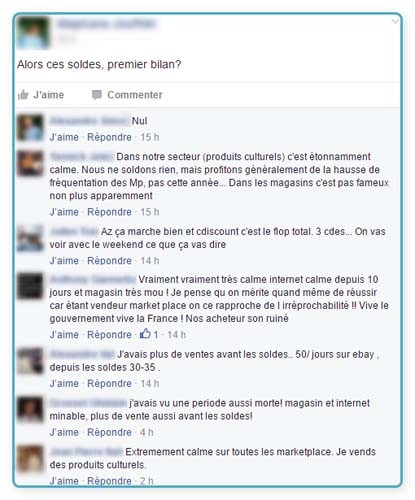Open the post options chevron at top right

pos(395,22)
